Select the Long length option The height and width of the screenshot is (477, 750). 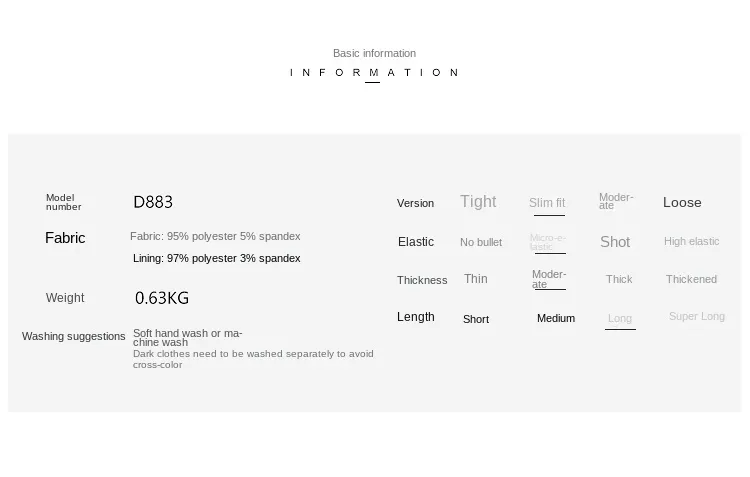[620, 319]
